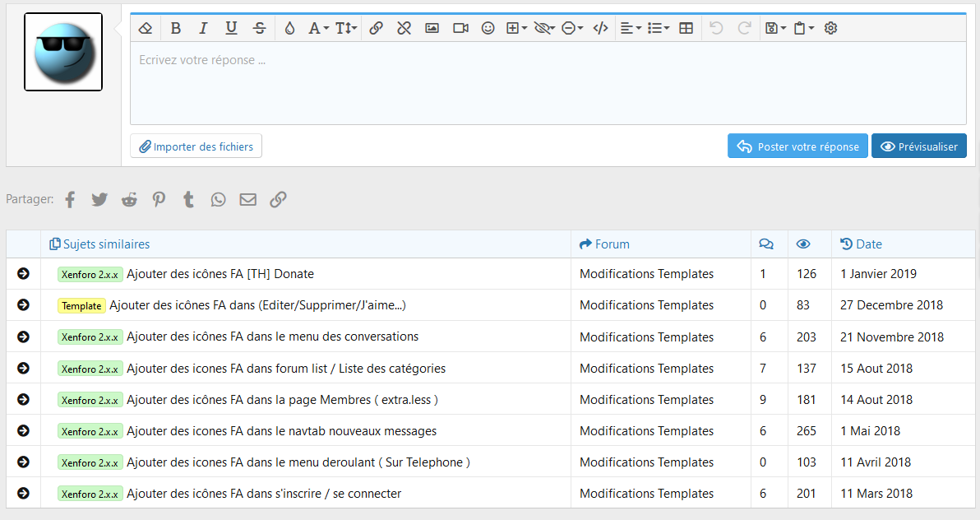This screenshot has width=980, height=520.
Task: Expand the font family dropdown
Action: (x=318, y=28)
